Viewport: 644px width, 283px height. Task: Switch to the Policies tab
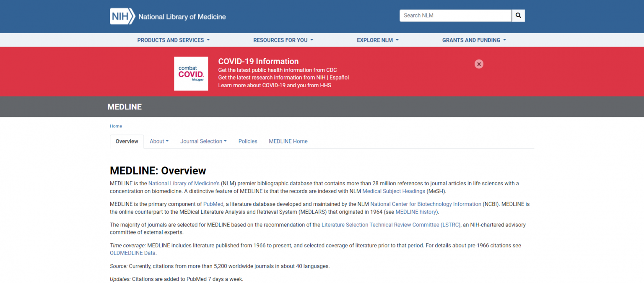(x=247, y=141)
